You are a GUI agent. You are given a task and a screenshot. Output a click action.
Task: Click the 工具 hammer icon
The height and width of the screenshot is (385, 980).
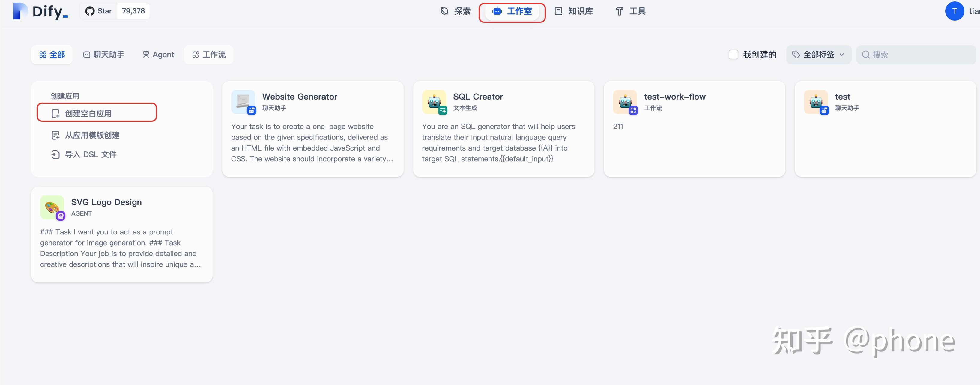click(x=619, y=11)
